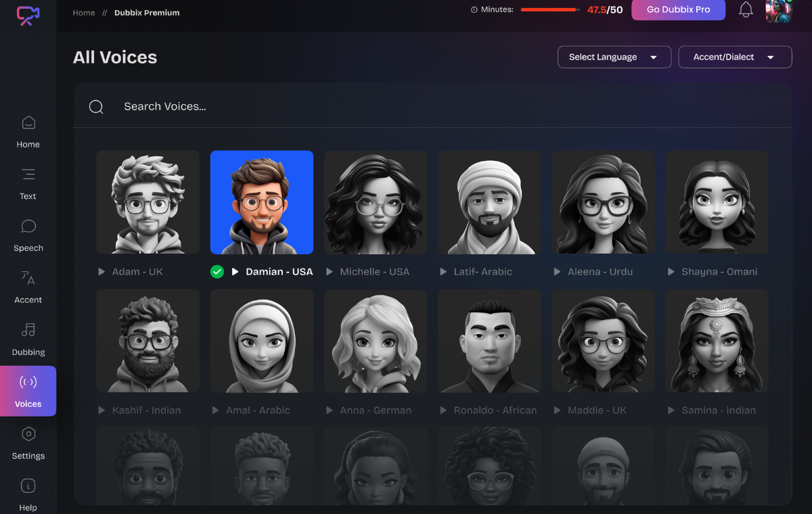Click the Adam - UK label

click(x=137, y=272)
